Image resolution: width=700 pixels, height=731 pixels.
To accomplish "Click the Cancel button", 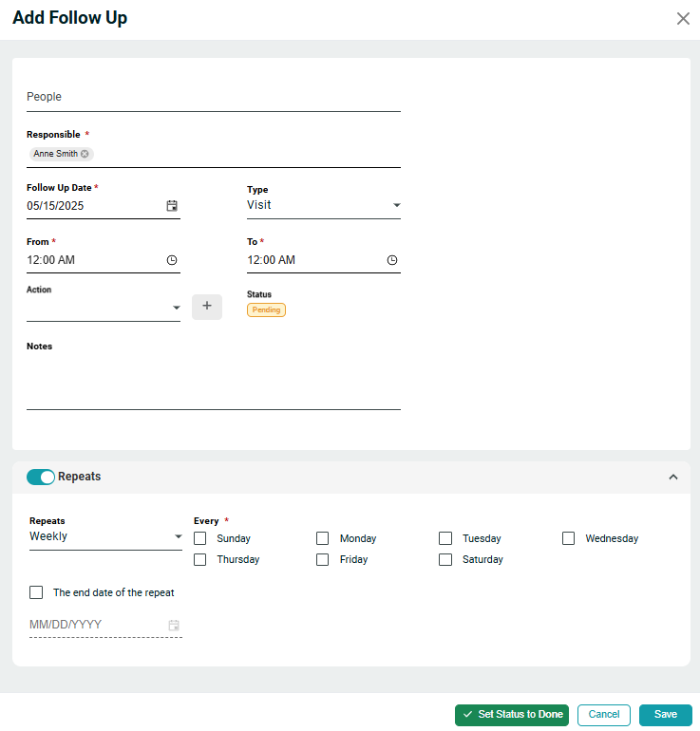I will click(604, 715).
